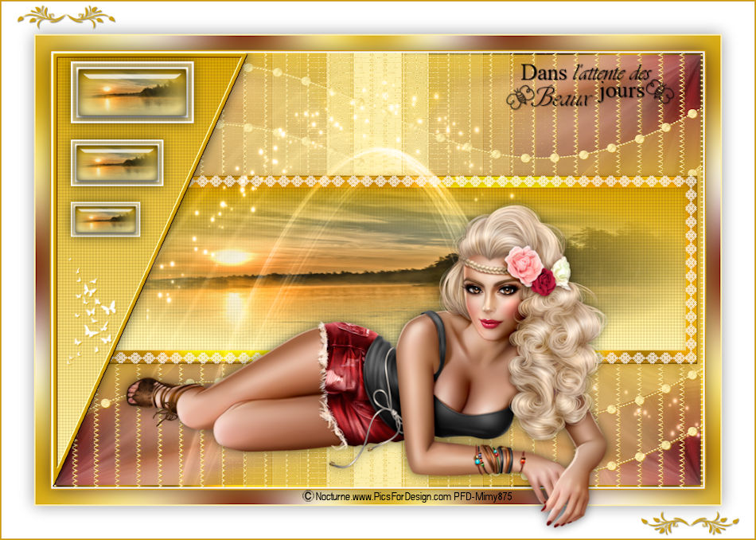756x540 pixels.
Task: Click the dark red rose in hair
Action: [x=545, y=282]
